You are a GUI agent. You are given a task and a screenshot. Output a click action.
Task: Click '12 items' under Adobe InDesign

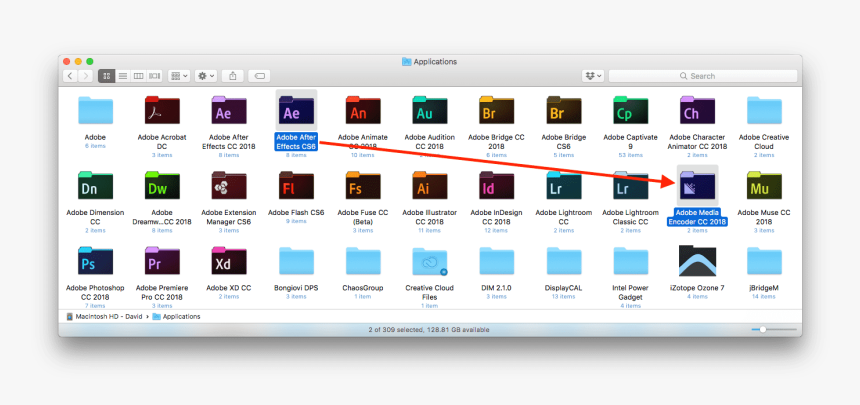497,230
